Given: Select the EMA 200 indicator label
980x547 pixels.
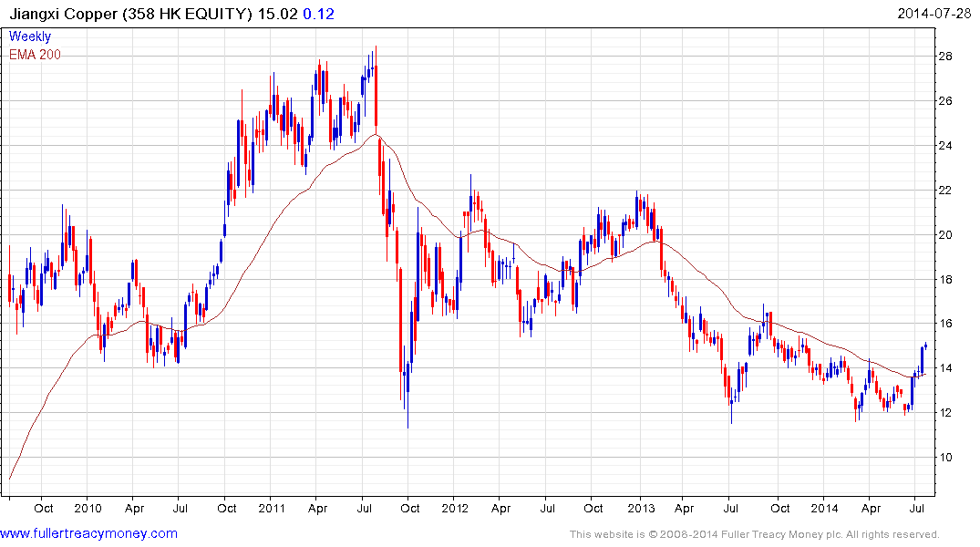Looking at the screenshot, I should coord(35,55).
